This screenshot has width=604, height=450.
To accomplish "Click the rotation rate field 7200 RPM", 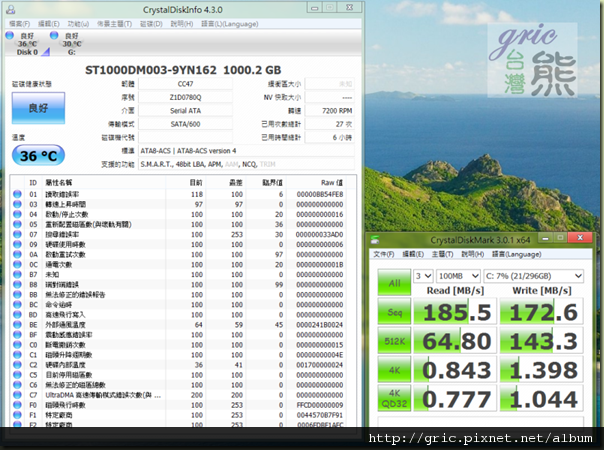I will pyautogui.click(x=329, y=111).
